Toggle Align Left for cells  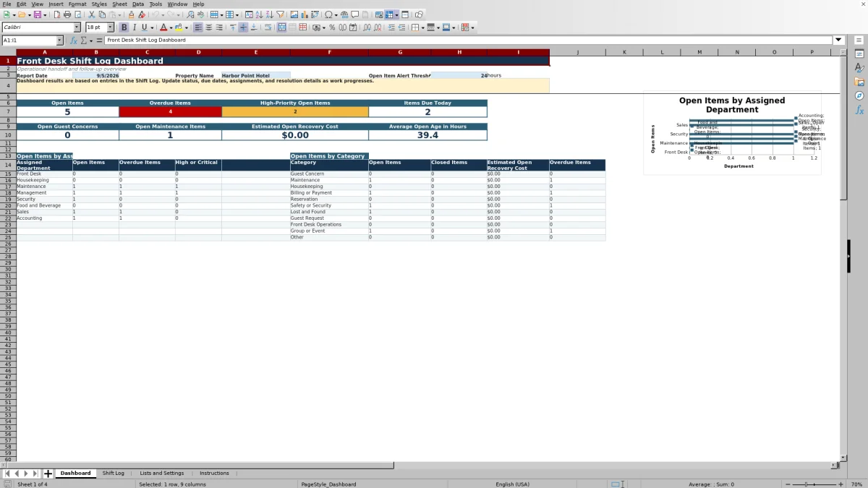198,27
